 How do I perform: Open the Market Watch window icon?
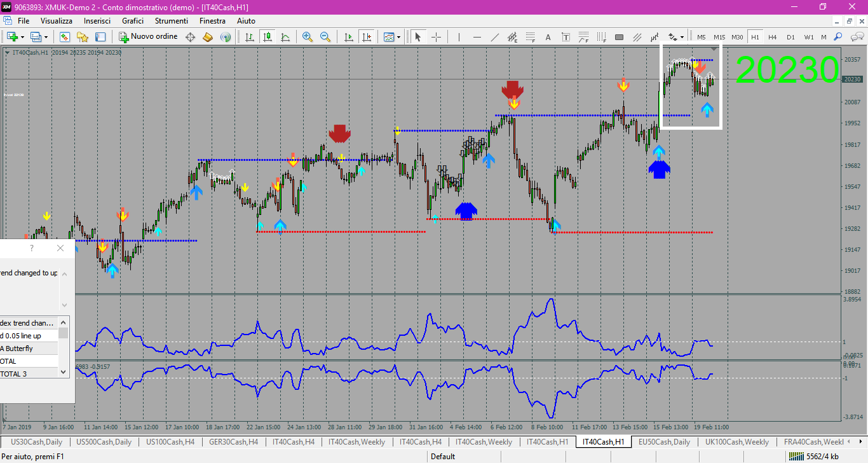pyautogui.click(x=65, y=37)
